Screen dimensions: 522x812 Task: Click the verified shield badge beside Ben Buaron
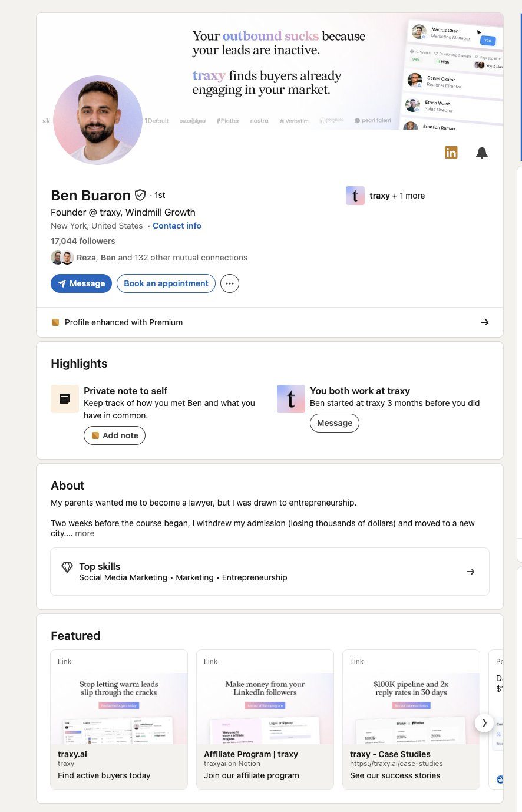[x=140, y=195]
